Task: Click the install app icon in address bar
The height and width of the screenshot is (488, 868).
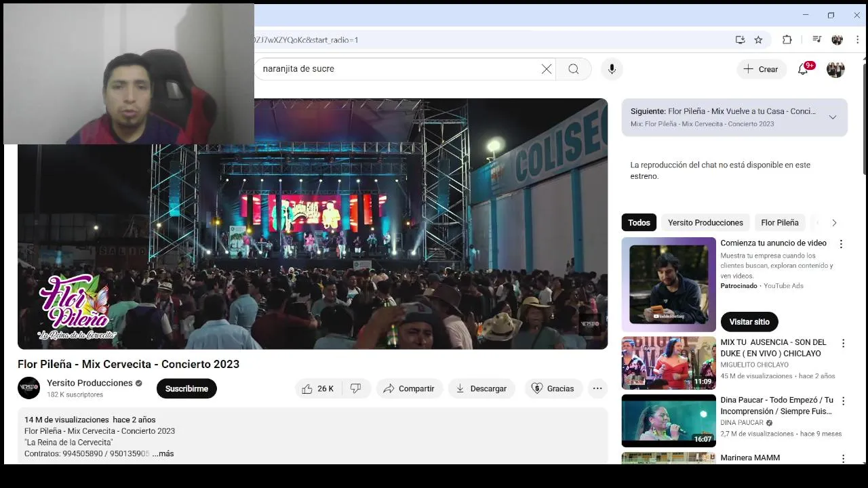Action: pyautogui.click(x=740, y=40)
